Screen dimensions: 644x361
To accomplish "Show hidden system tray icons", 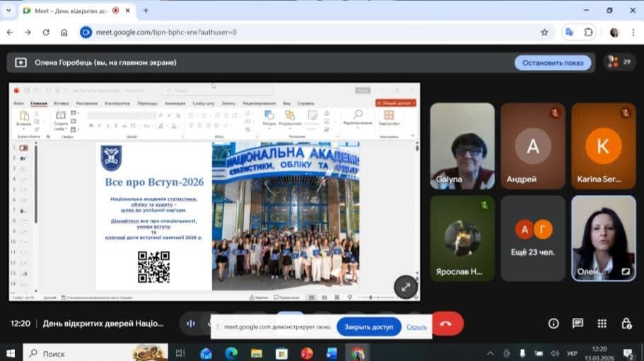I will tap(490, 353).
